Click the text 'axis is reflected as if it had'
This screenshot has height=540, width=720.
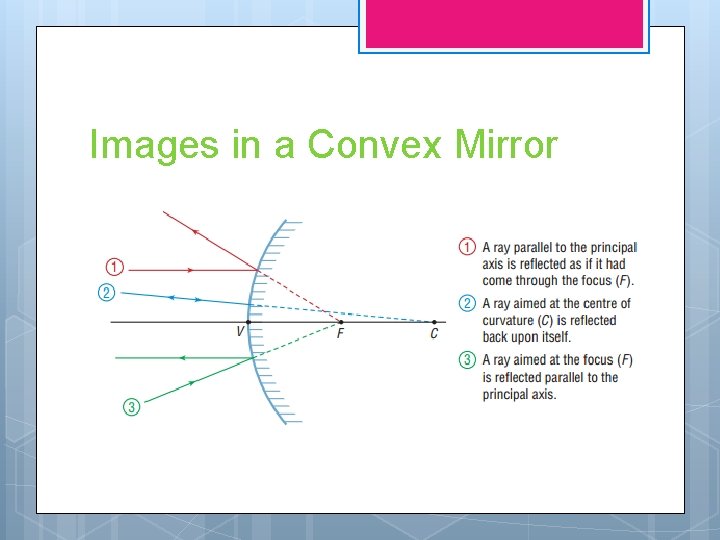point(554,264)
